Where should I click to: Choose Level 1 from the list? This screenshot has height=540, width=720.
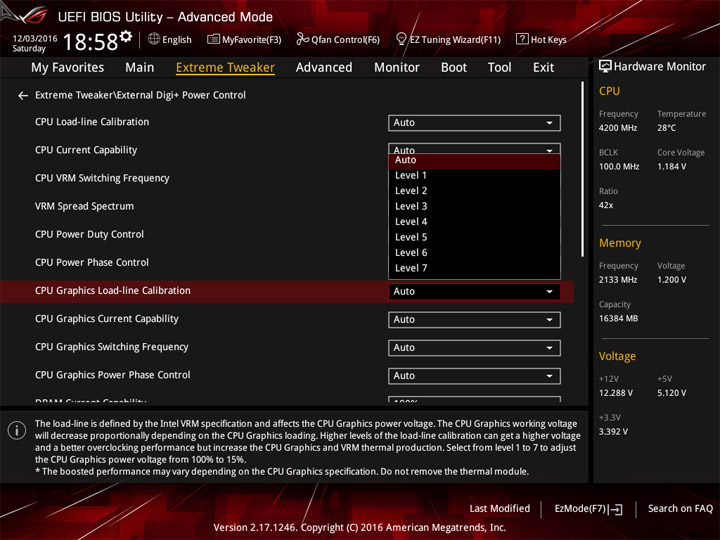coord(474,175)
